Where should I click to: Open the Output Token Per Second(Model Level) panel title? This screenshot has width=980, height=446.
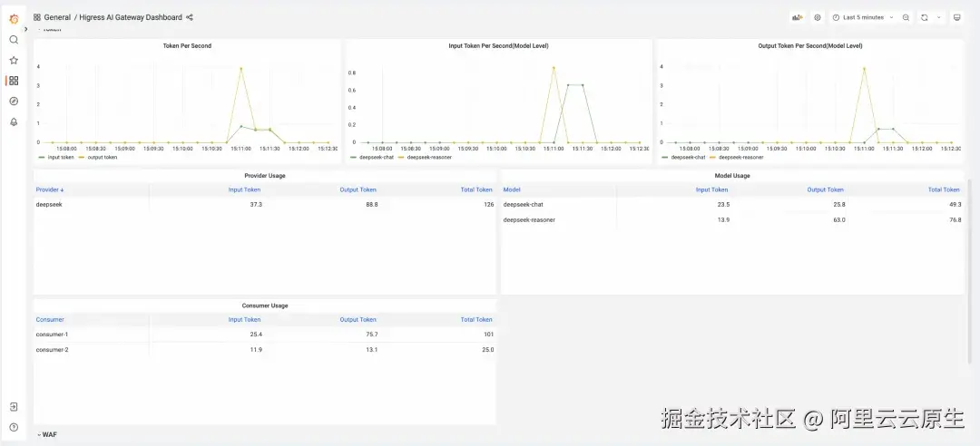(x=810, y=45)
